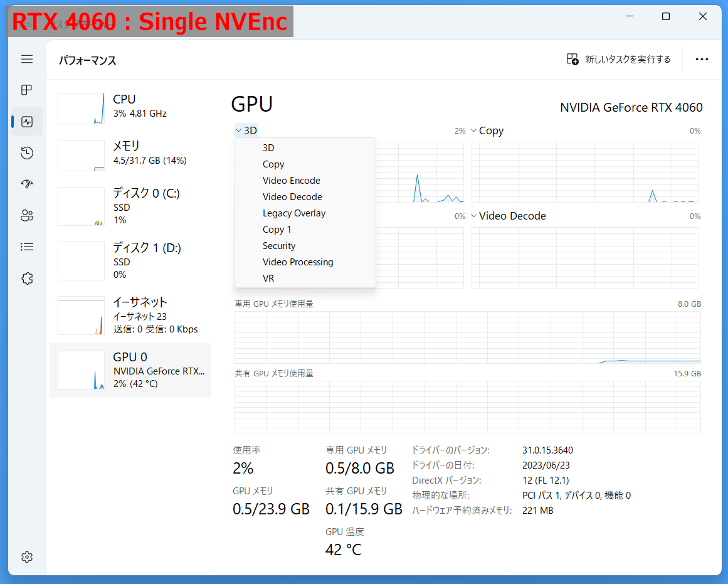Click the GPU temperature 42 °C value
The image size is (728, 584).
(343, 550)
